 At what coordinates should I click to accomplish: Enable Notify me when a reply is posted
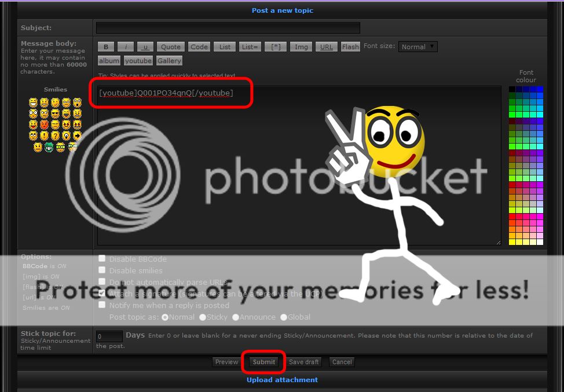(102, 305)
